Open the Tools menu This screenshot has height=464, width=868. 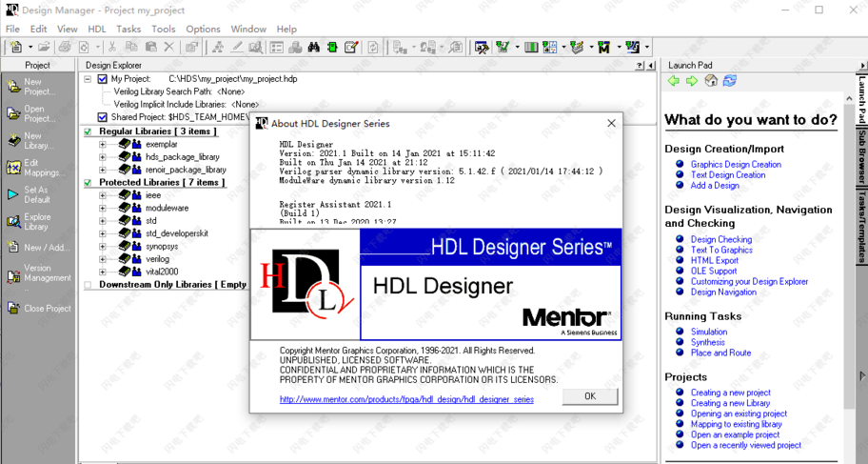(164, 29)
